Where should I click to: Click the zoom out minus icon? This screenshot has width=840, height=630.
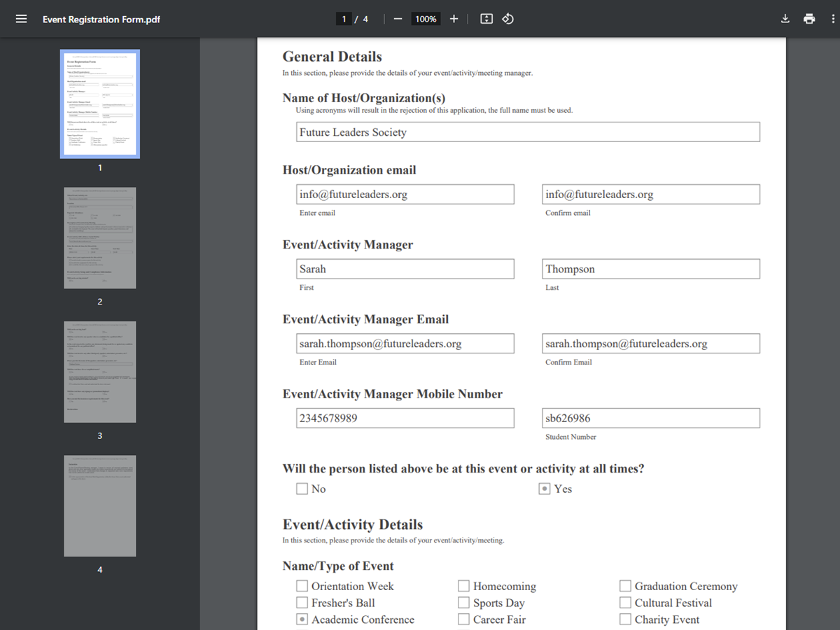coord(398,19)
